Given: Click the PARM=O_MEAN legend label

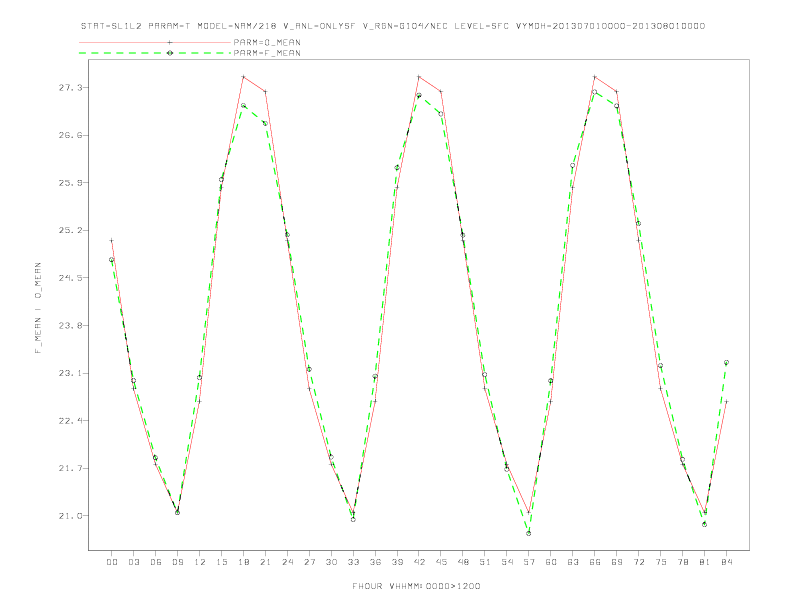Looking at the screenshot, I should [267, 42].
